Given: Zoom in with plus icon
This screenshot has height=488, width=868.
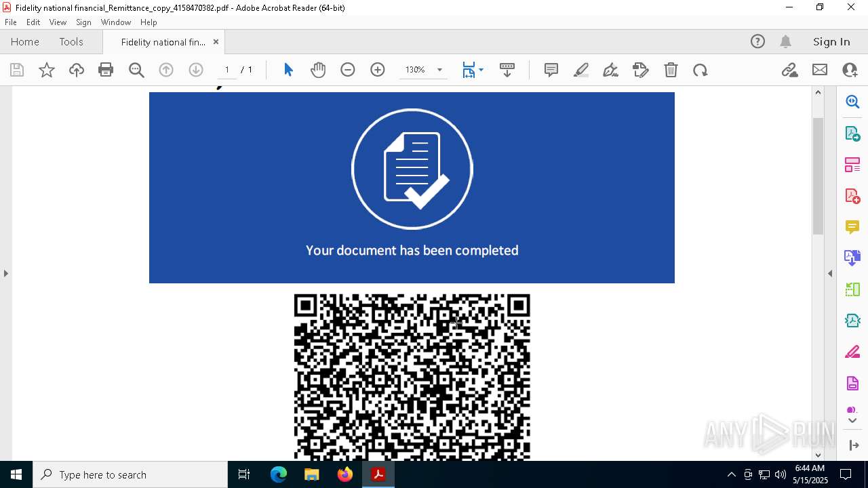Looking at the screenshot, I should click(378, 70).
